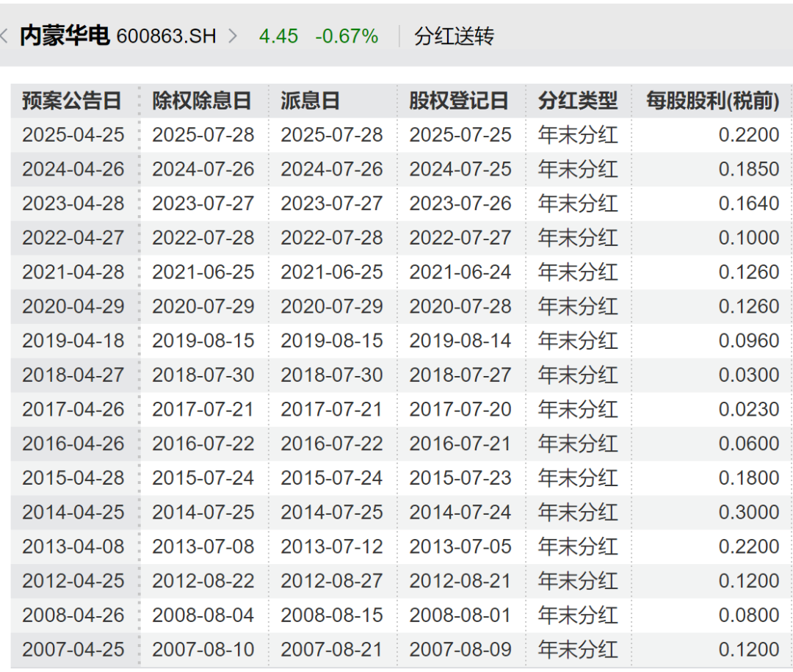Select announcement date 2017-04-26

point(73,409)
